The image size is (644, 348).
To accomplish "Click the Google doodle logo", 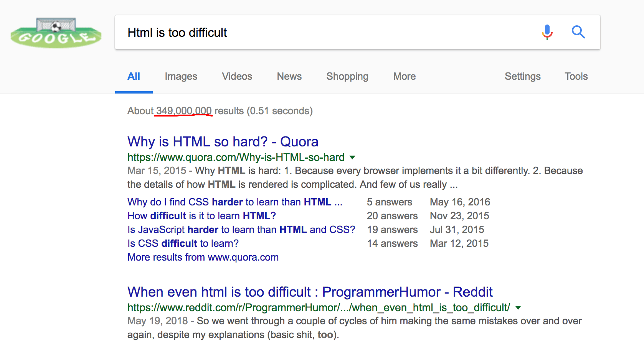I will [56, 33].
